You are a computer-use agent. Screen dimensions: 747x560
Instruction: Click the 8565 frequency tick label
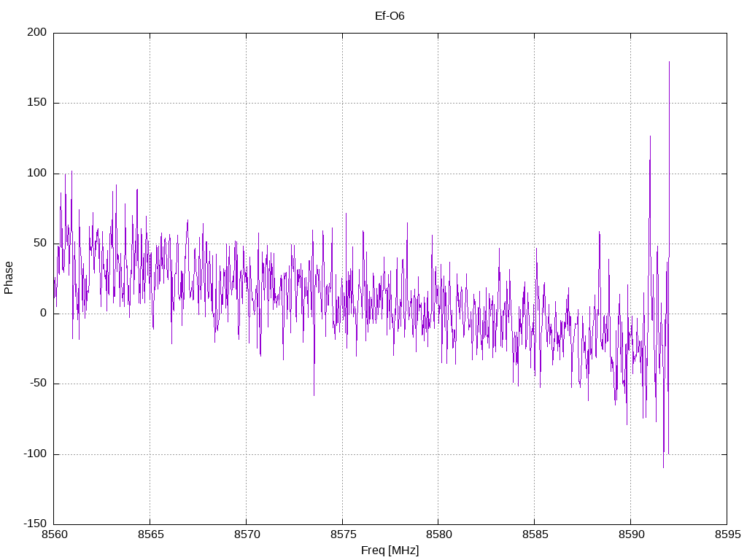[151, 534]
